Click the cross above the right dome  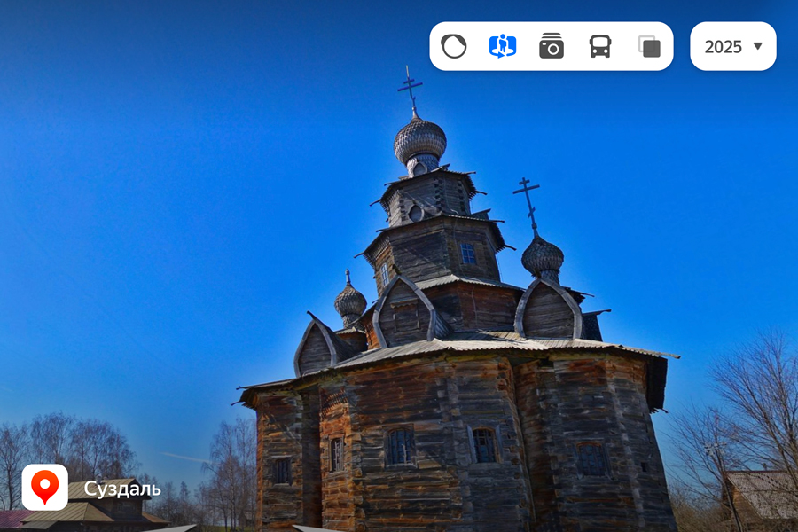(x=527, y=200)
